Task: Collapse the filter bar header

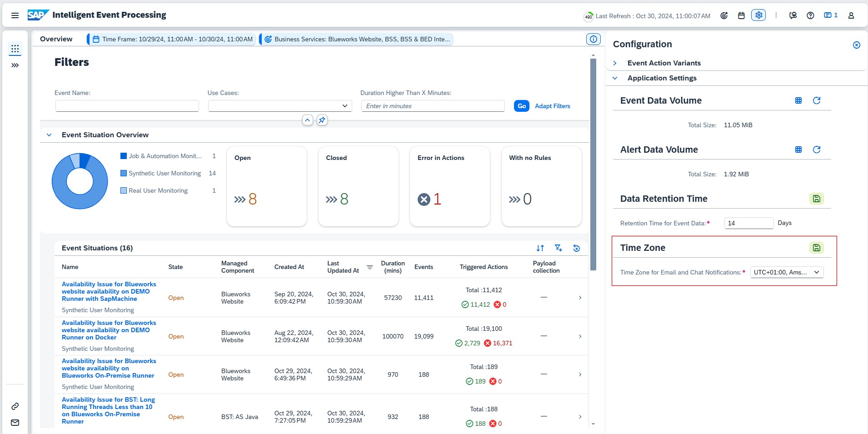Action: pyautogui.click(x=308, y=120)
